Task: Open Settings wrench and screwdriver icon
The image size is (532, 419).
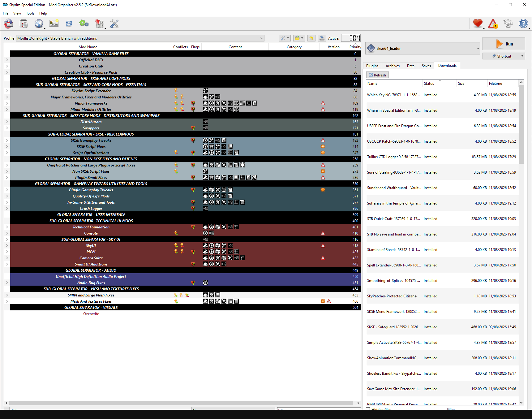Action: point(114,24)
